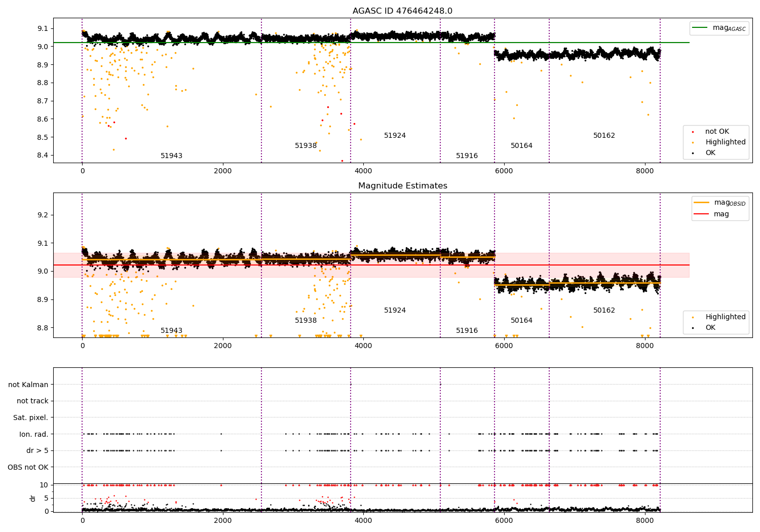This screenshot has height=532, width=760.
Task: Click the 'not track' row label
Action: (32, 401)
